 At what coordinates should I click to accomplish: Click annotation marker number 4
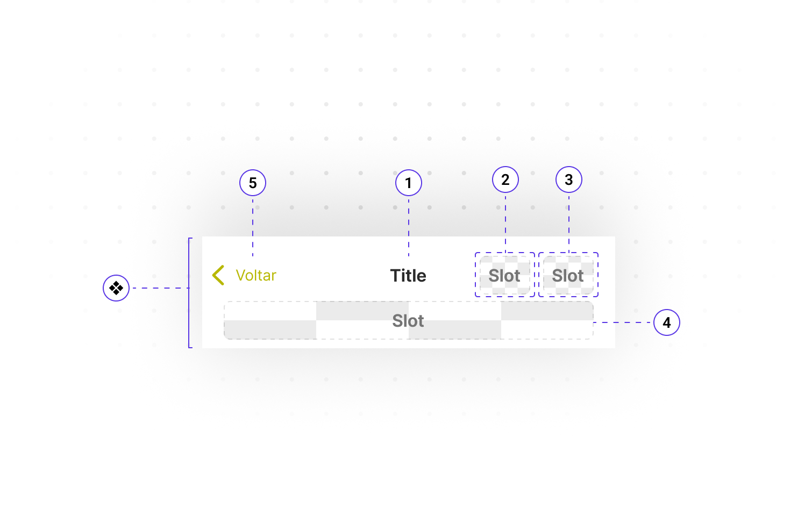666,322
